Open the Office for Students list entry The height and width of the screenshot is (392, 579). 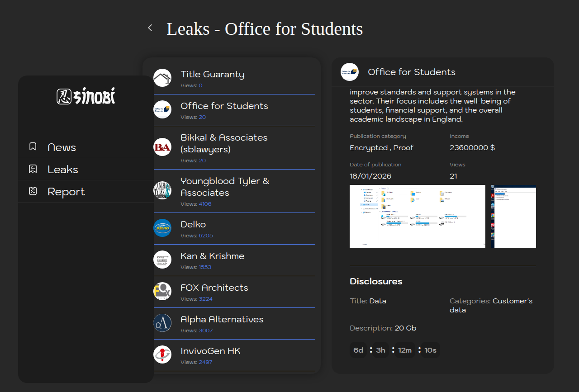coord(224,106)
